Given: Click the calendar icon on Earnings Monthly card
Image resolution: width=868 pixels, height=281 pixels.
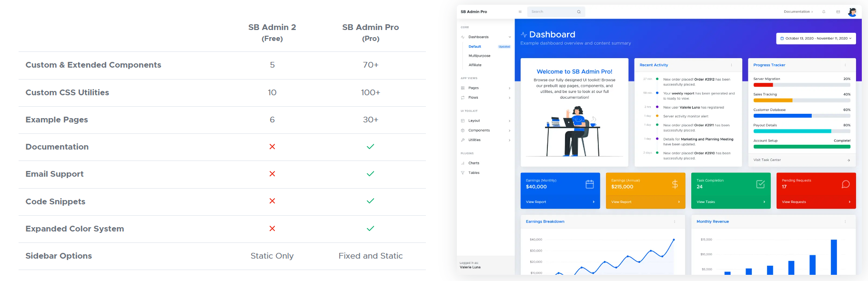Looking at the screenshot, I should tap(589, 184).
